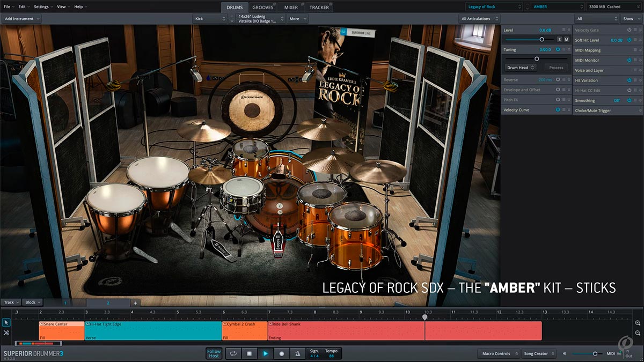This screenshot has width=644, height=362.
Task: Toggle the Velocity Curve power button
Action: coord(558,110)
